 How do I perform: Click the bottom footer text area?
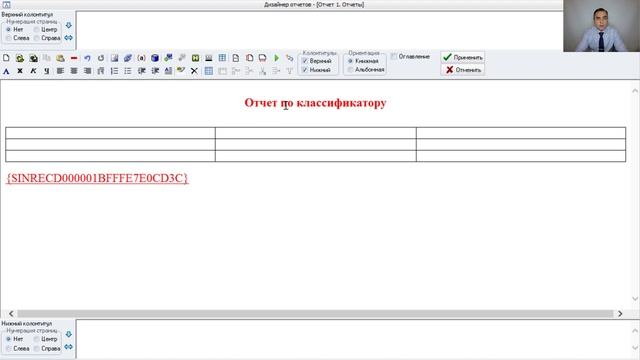[353, 340]
